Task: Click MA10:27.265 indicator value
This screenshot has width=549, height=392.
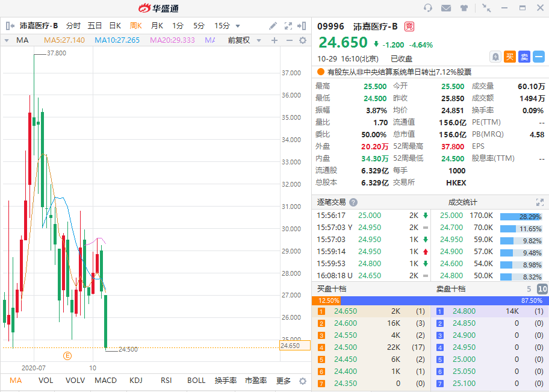Action: coord(117,40)
